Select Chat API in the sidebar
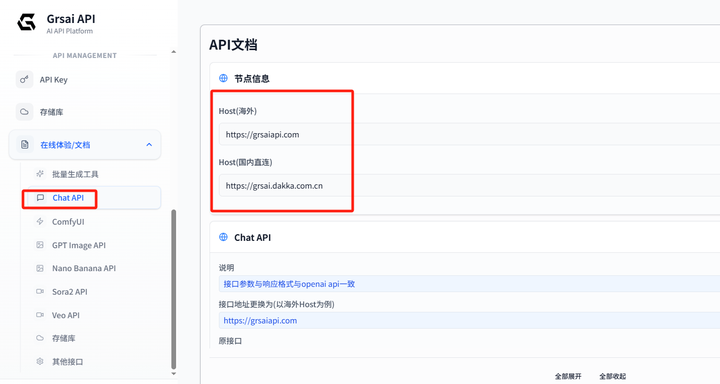Viewport: 720px width, 384px height. point(94,198)
